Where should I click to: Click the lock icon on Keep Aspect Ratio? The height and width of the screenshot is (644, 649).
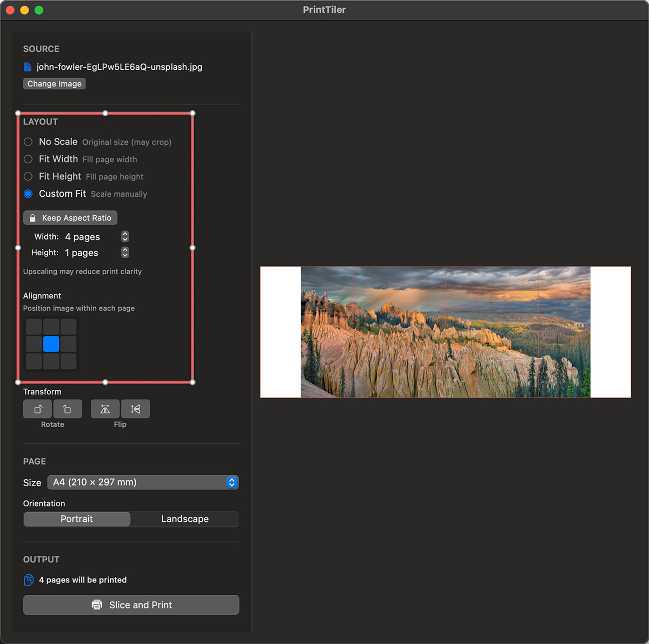coord(32,217)
